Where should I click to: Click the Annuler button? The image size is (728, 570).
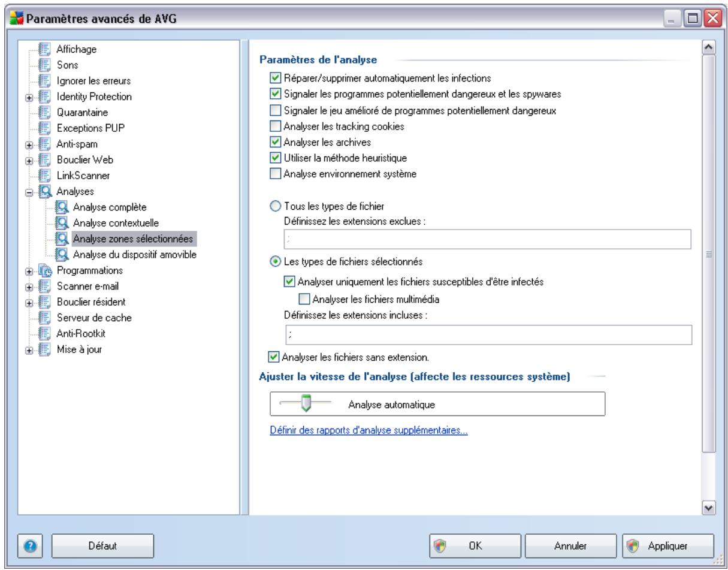570,546
